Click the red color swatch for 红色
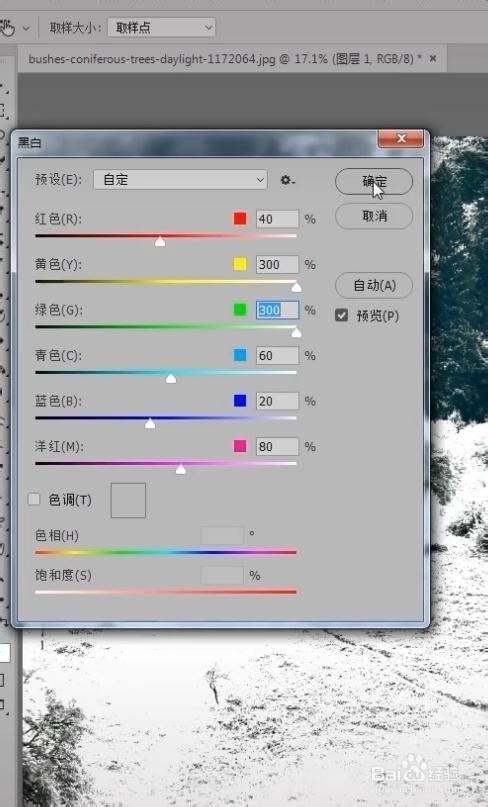Screen dimensions: 488x807 click(x=240, y=219)
